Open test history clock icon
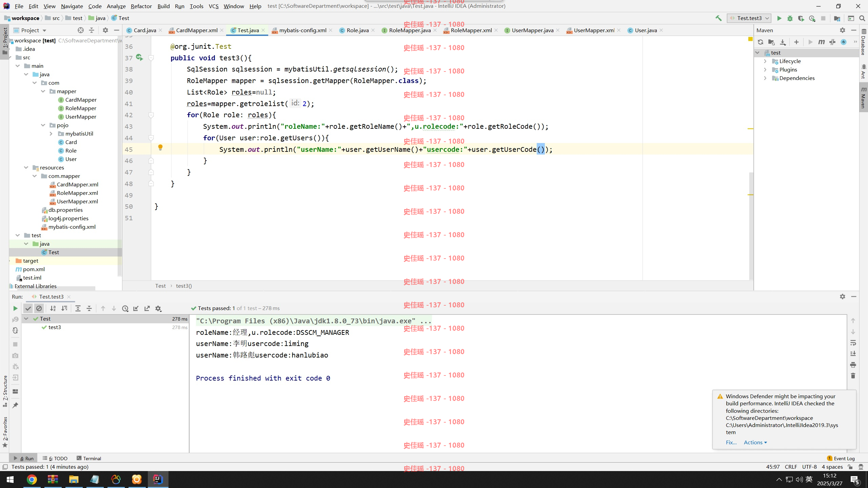Viewport: 868px width, 488px height. (x=125, y=308)
